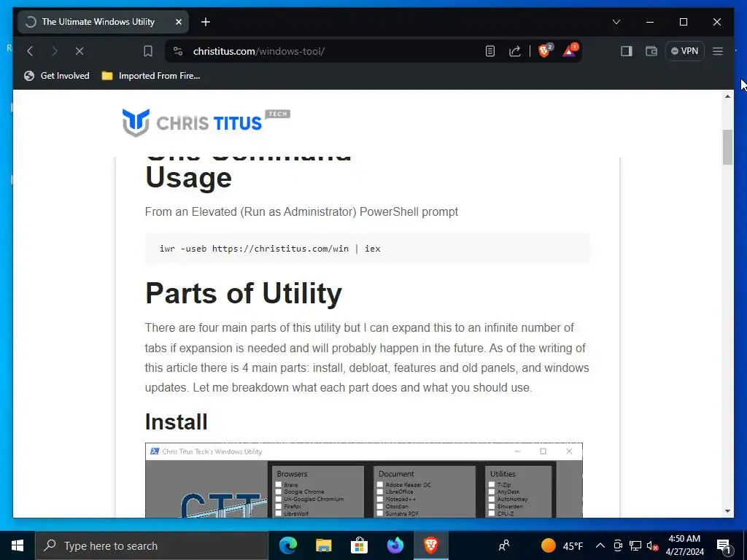Open Microsoft Store from taskbar
This screenshot has width=747, height=560.
tap(359, 545)
